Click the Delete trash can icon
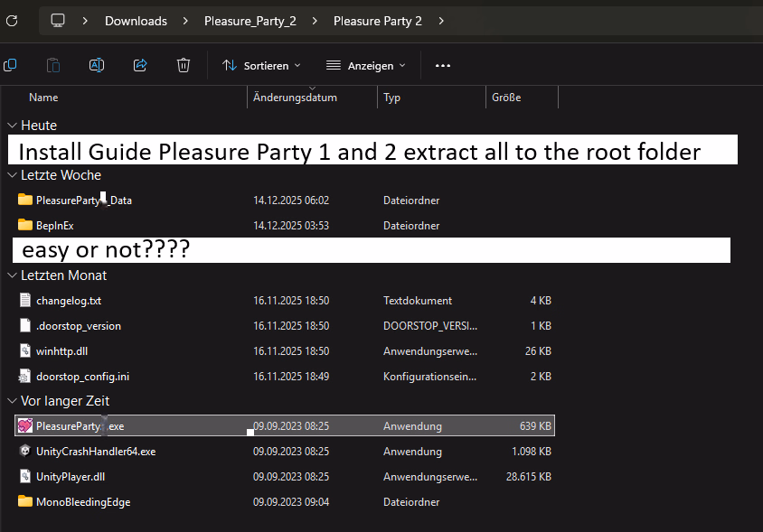 [184, 65]
